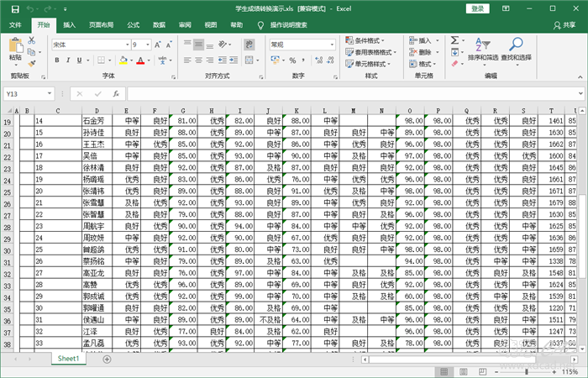Open the font size 9 dropdown
This screenshot has height=378, width=588.
148,45
